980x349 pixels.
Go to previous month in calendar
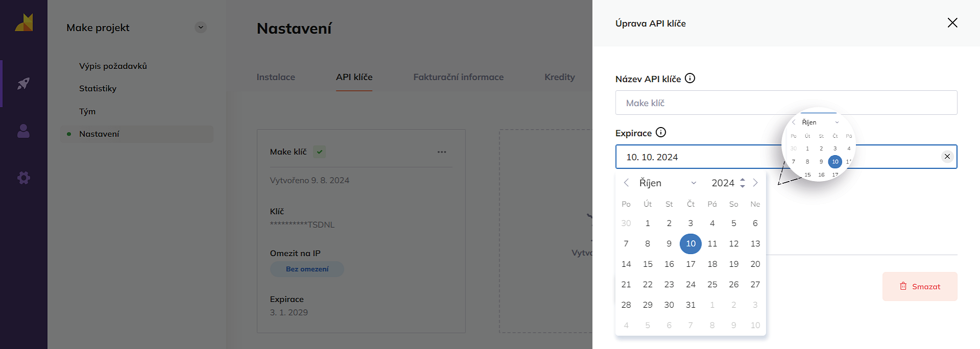tap(626, 183)
